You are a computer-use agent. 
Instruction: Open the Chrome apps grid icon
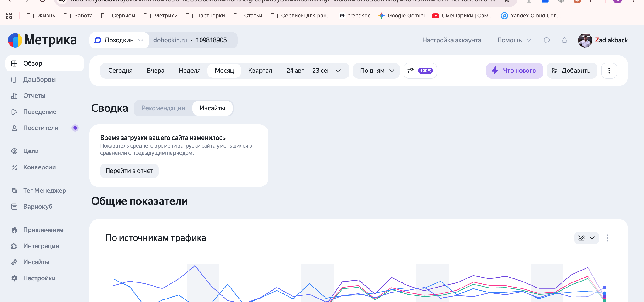9,15
